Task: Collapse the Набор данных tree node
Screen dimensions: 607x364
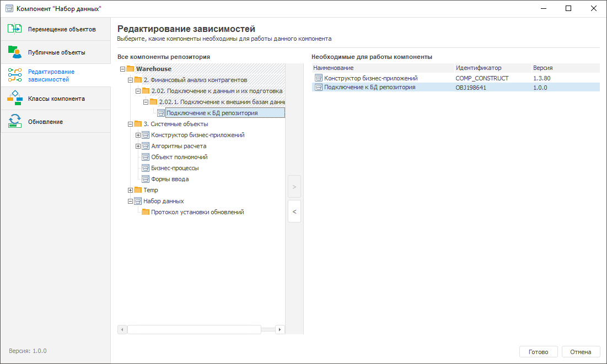Action: pos(131,201)
